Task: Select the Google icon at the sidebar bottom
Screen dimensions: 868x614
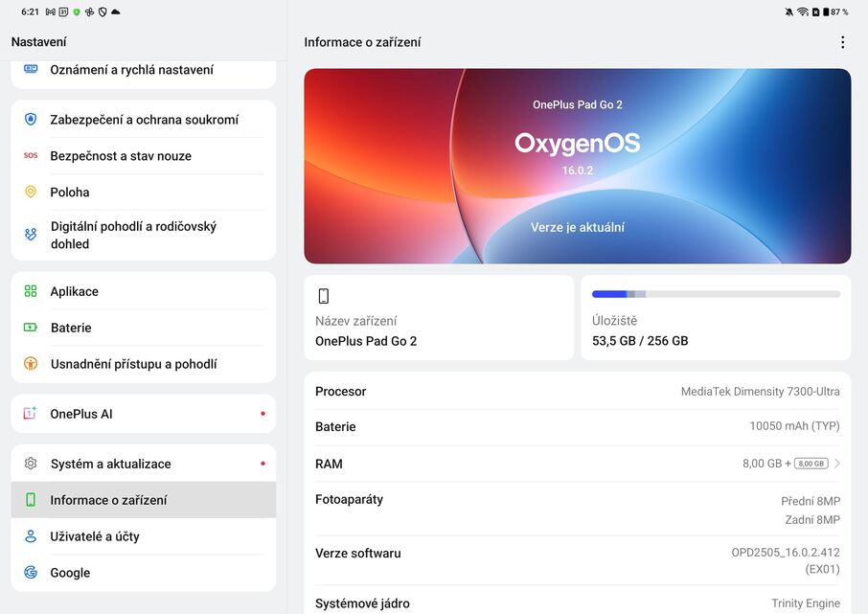Action: click(30, 572)
